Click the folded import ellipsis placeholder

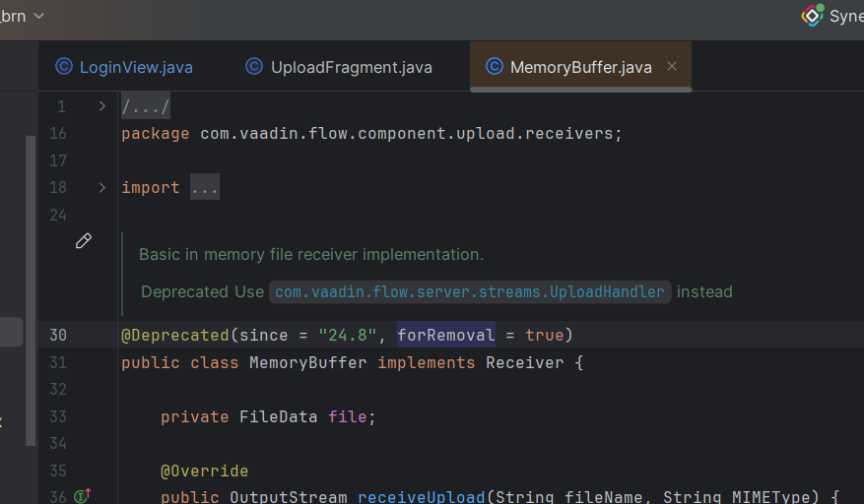[205, 188]
